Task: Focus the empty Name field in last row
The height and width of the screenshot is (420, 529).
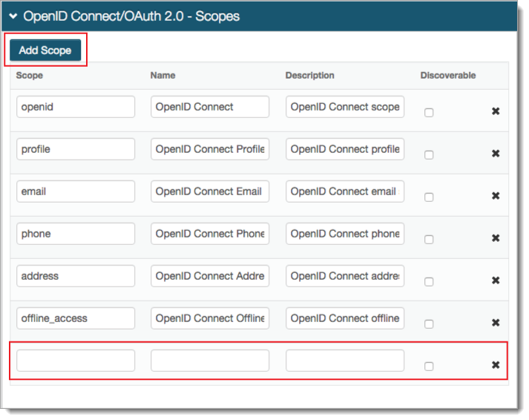Action: (210, 361)
